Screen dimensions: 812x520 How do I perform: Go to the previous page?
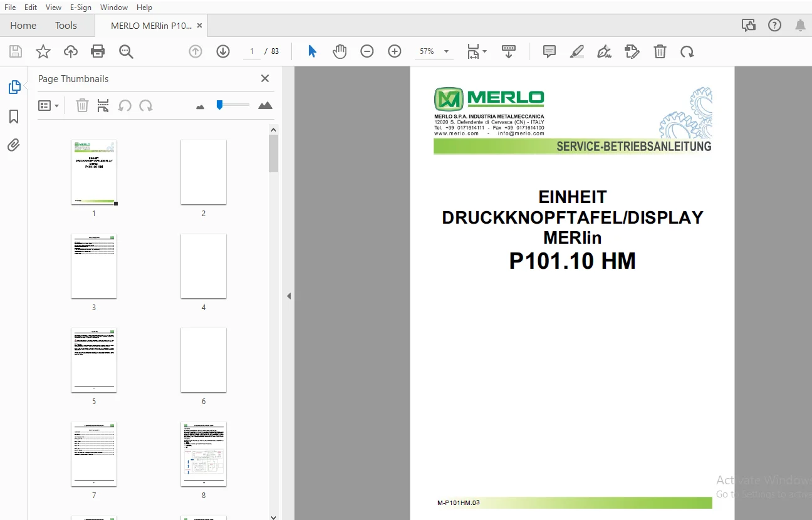pos(195,51)
